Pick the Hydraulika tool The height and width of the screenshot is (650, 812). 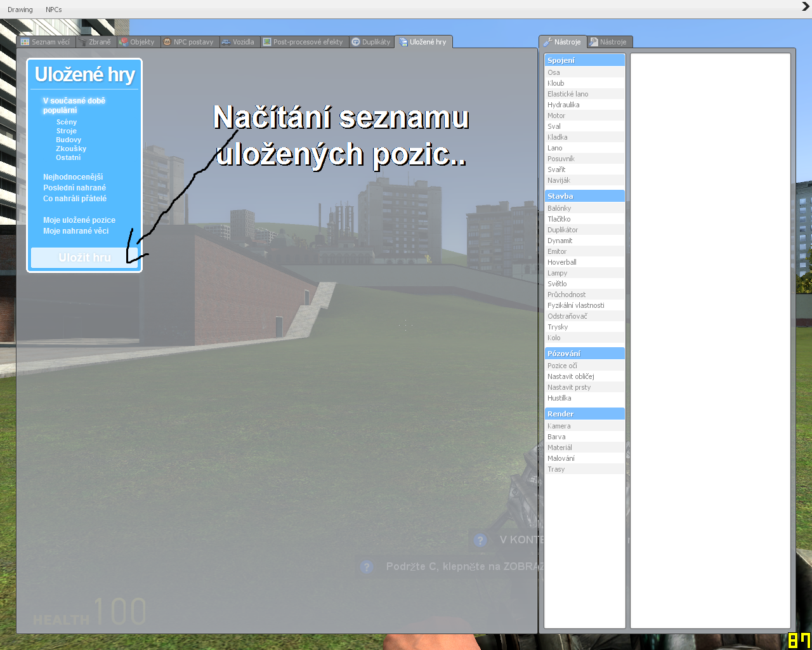pos(585,105)
